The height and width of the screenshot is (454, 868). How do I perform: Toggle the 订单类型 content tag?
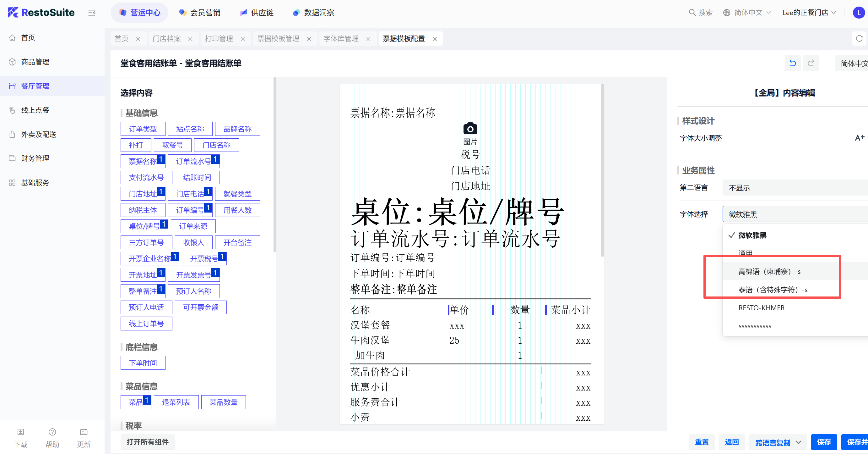click(143, 129)
